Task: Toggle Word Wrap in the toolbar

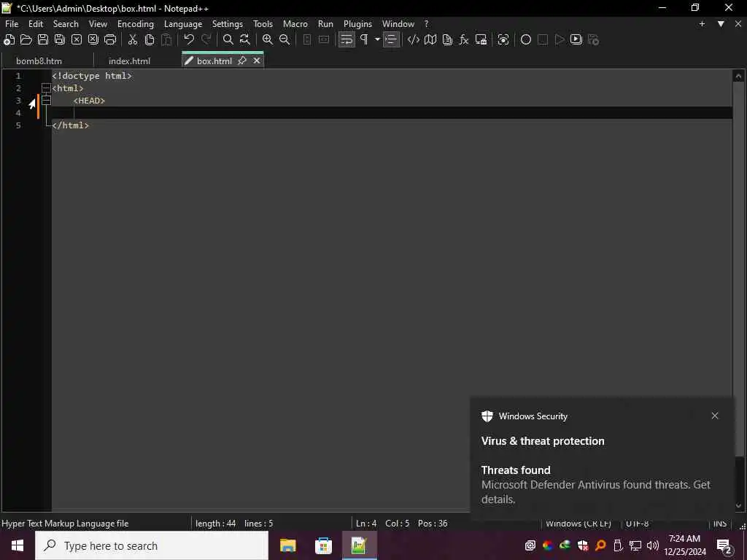Action: pos(347,40)
